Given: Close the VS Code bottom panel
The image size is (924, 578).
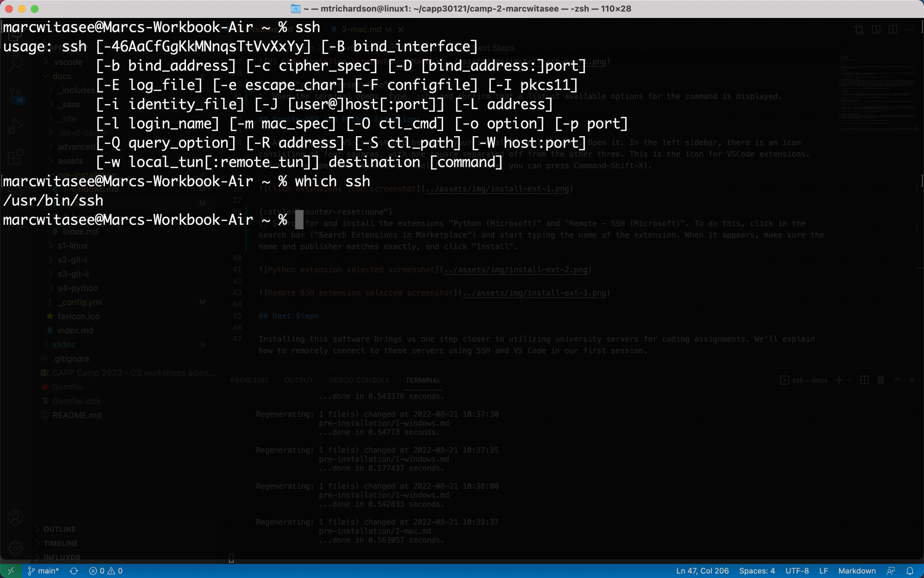Looking at the screenshot, I should pos(912,380).
